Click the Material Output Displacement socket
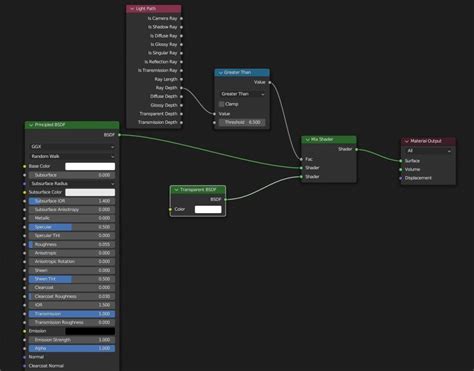 pyautogui.click(x=401, y=178)
